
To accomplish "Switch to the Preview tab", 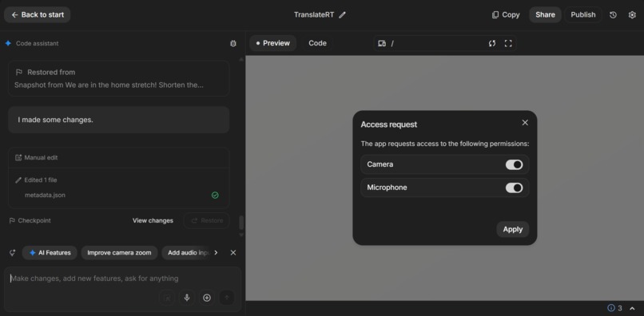I will click(x=272, y=43).
